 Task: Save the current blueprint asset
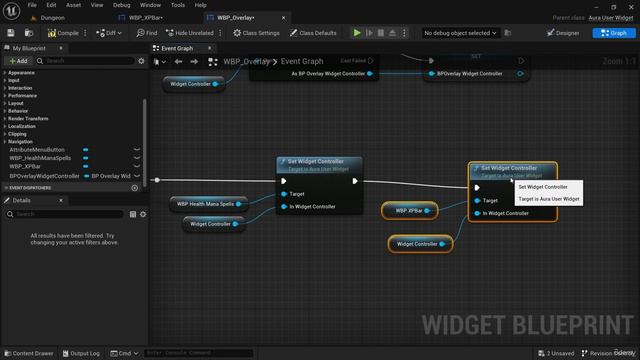click(x=11, y=33)
